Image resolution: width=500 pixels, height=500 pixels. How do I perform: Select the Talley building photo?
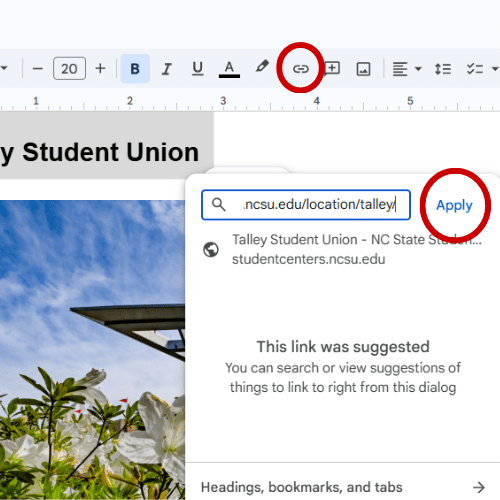coord(92,350)
